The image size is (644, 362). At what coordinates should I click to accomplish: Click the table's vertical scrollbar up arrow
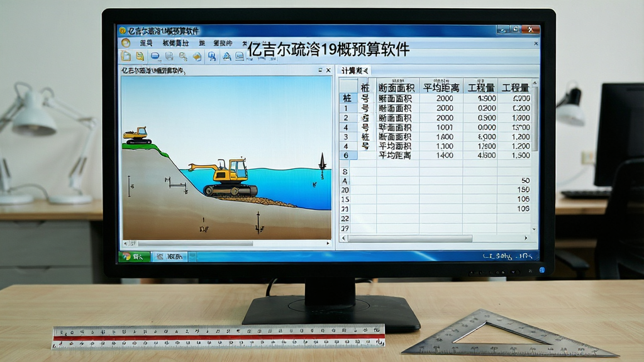pyautogui.click(x=535, y=83)
